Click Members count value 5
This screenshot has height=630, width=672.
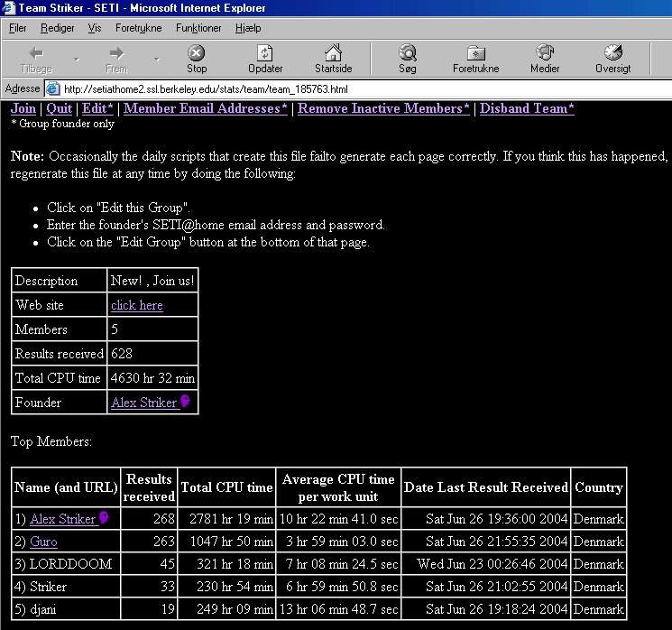click(115, 329)
